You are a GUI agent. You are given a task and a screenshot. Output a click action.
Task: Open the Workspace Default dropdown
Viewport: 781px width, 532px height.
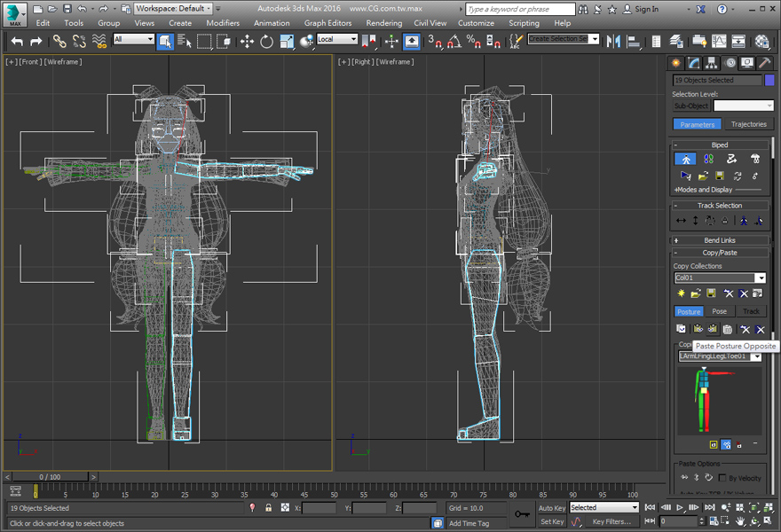(x=174, y=9)
